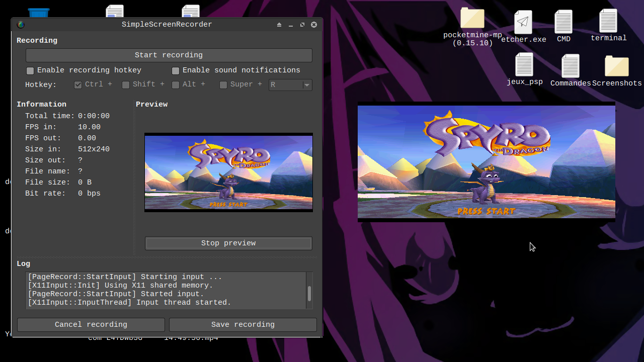Select the Commandes file icon

(571, 66)
